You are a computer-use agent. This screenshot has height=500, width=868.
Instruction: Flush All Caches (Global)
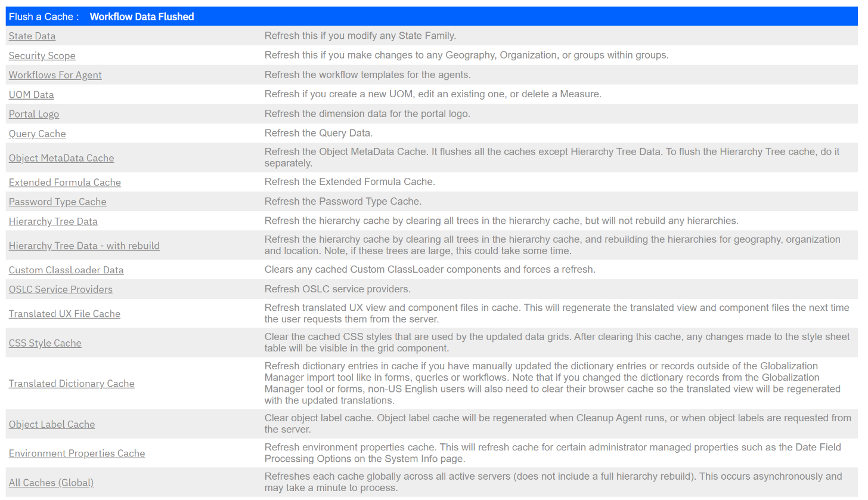(51, 483)
